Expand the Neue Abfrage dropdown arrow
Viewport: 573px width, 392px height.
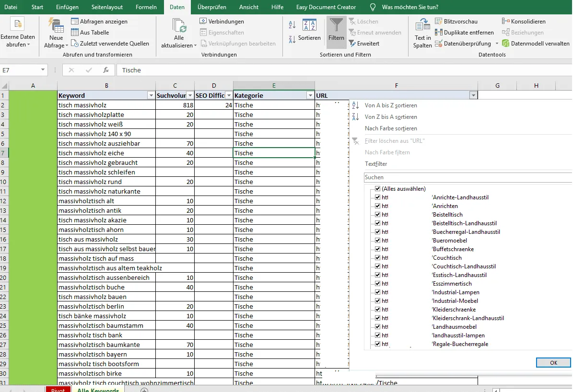(67, 46)
